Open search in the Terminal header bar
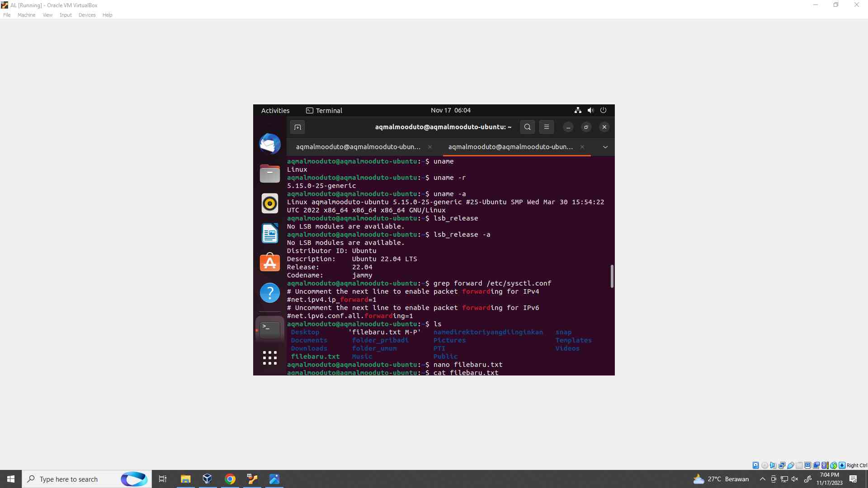This screenshot has width=868, height=488. (x=527, y=127)
